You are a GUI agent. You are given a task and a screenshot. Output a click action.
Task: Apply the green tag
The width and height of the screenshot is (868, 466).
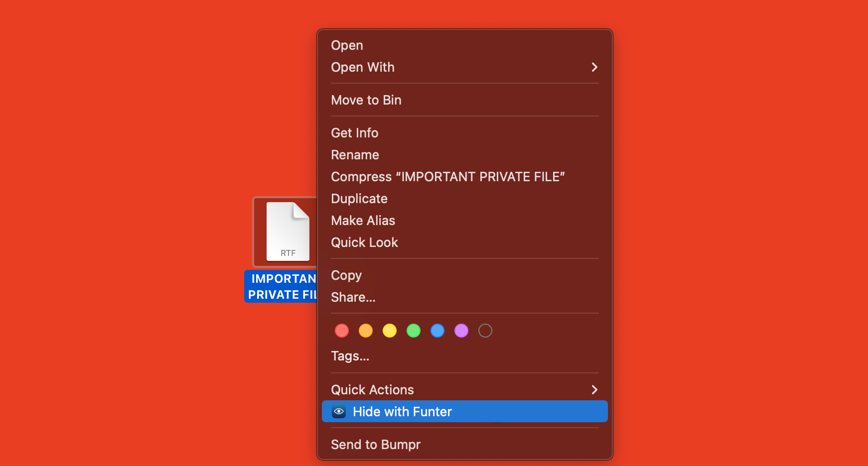point(414,330)
